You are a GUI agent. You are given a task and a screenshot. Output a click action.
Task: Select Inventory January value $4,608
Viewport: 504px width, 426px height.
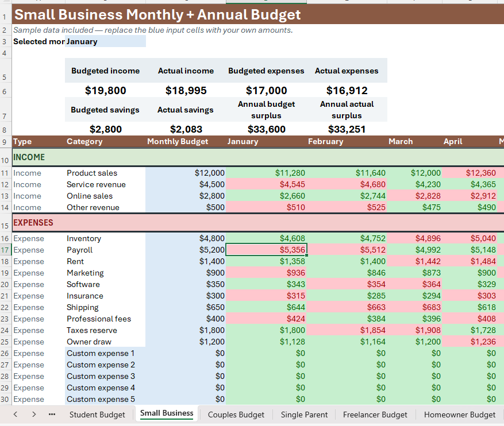266,238
